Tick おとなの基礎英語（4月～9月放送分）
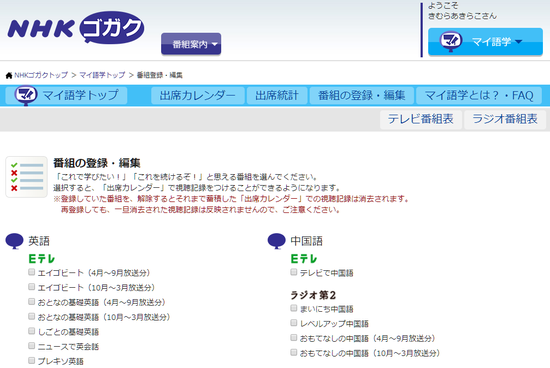 (32, 301)
